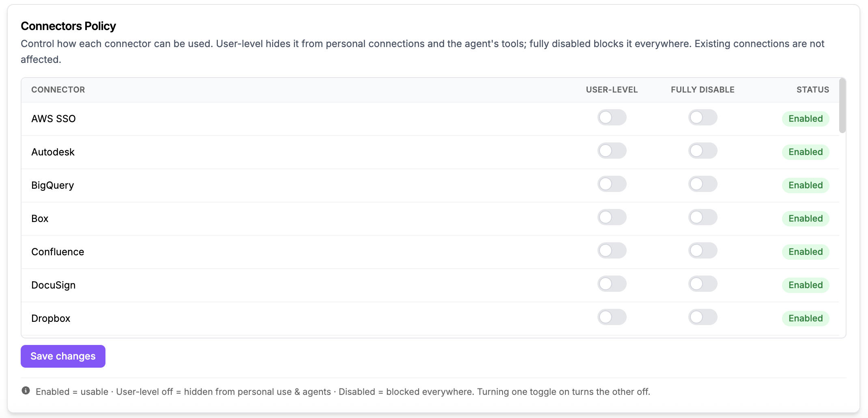Enable User-Level toggle for Autodesk
868x418 pixels.
pyautogui.click(x=612, y=151)
